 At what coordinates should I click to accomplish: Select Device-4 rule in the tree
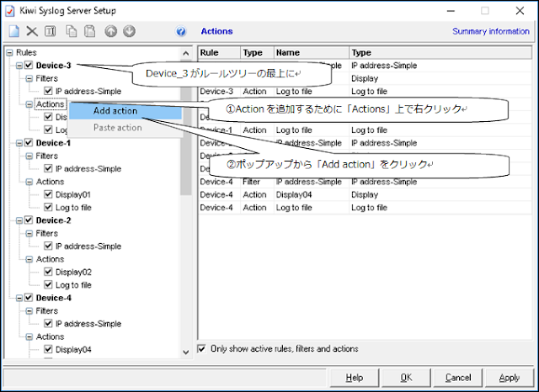[x=53, y=298]
